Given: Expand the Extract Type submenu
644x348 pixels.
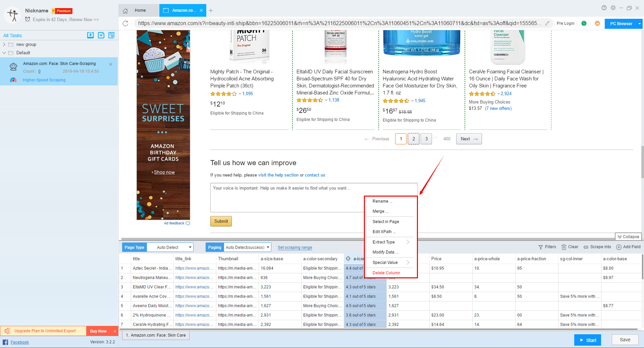Looking at the screenshot, I should [408, 242].
